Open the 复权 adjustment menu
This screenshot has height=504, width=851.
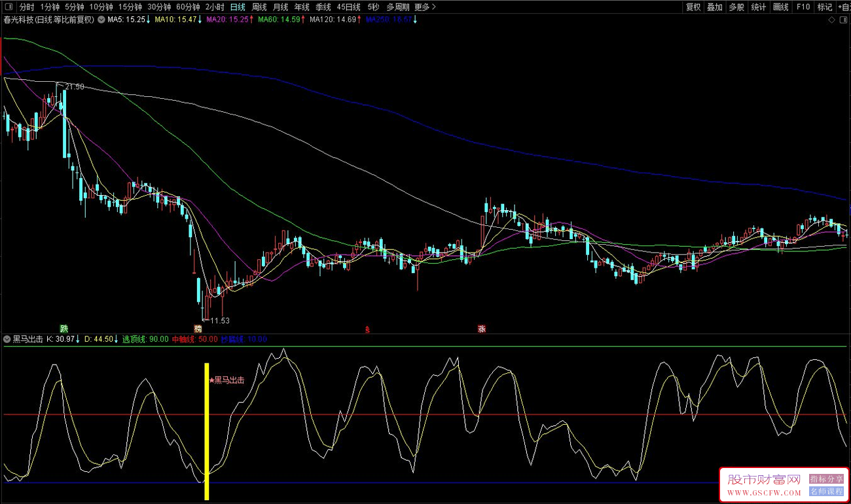[693, 7]
